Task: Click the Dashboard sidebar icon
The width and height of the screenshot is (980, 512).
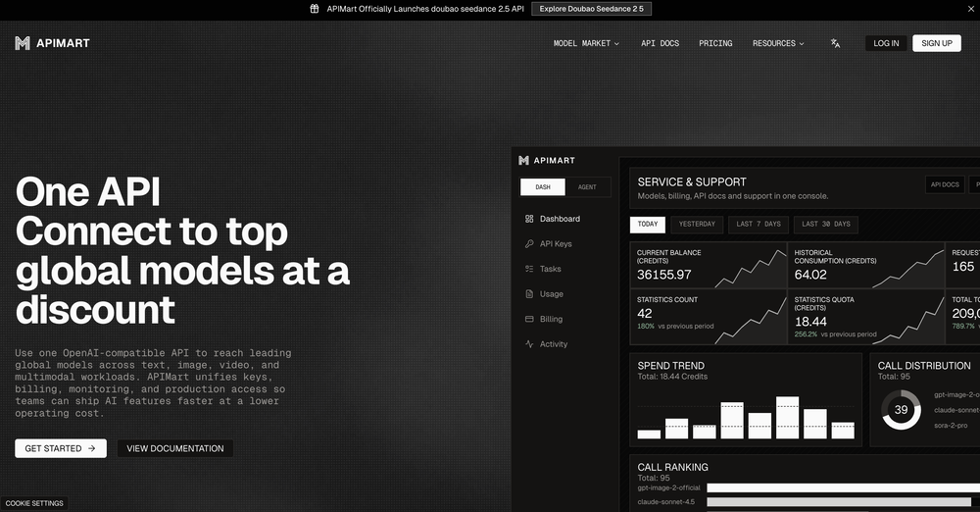Action: [529, 219]
